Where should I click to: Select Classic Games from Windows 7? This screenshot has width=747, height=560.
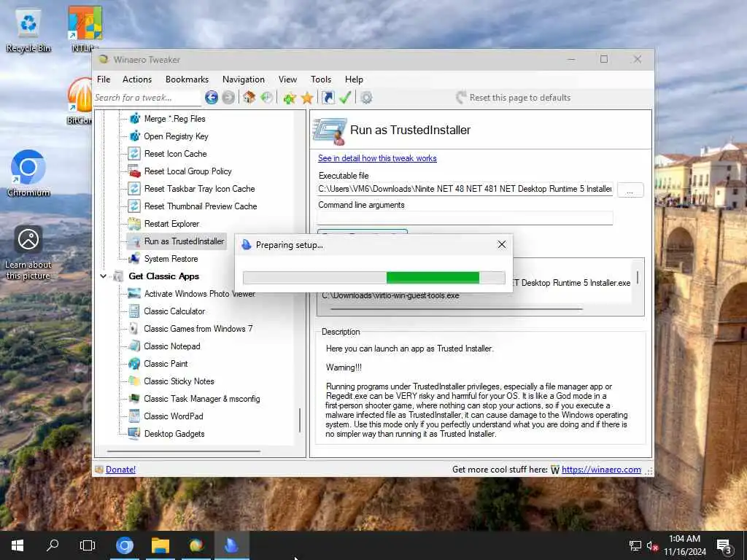pos(198,329)
